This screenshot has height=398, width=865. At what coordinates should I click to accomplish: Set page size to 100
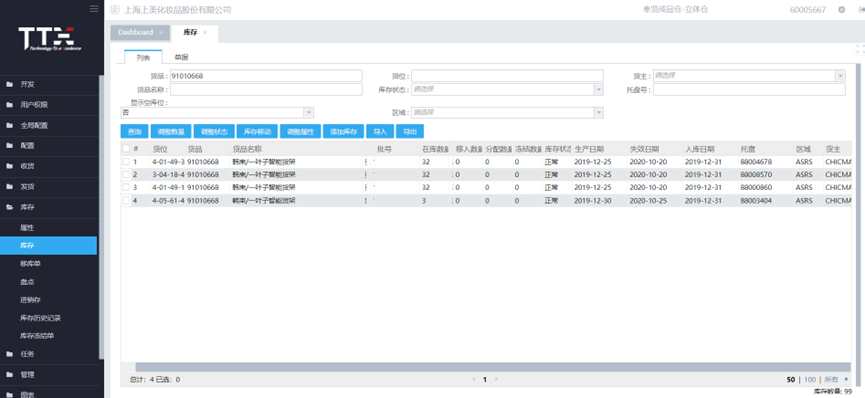[x=809, y=379]
